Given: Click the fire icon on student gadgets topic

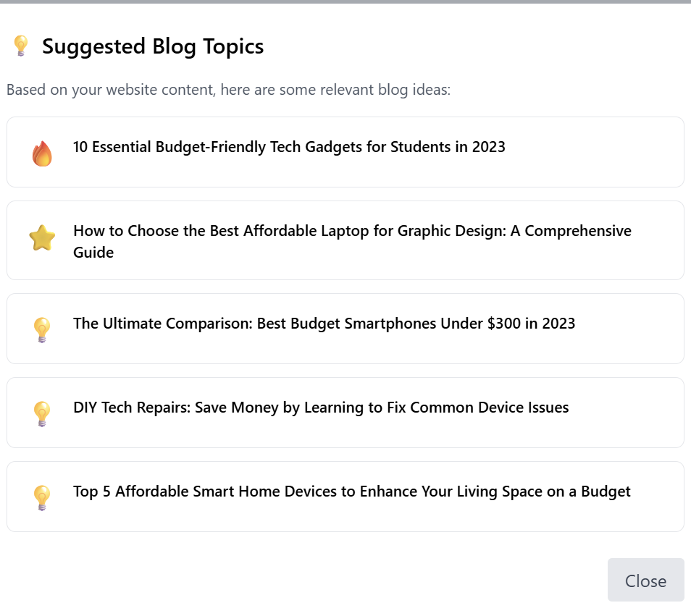Looking at the screenshot, I should (x=42, y=153).
